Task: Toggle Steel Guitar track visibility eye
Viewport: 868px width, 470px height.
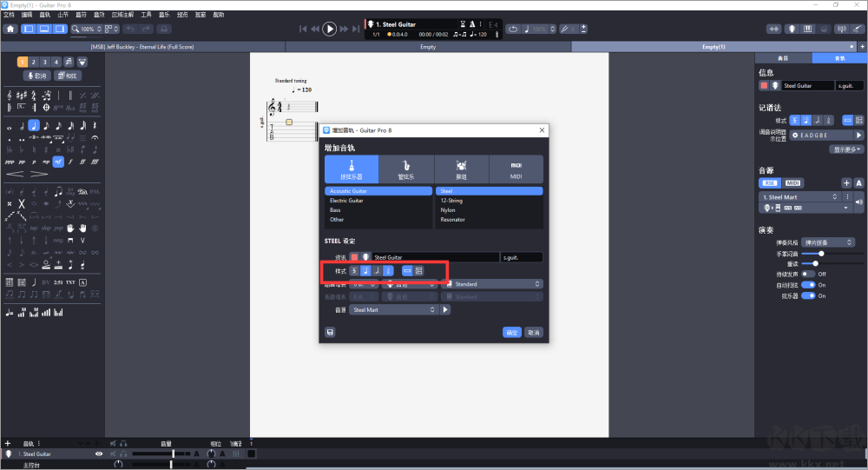Action: click(x=99, y=453)
